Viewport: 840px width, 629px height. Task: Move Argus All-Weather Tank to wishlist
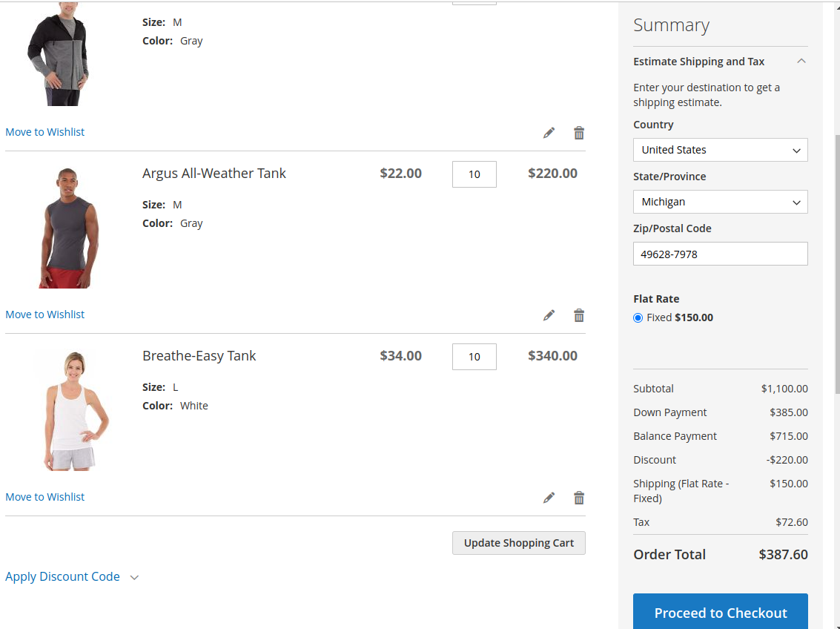point(45,314)
